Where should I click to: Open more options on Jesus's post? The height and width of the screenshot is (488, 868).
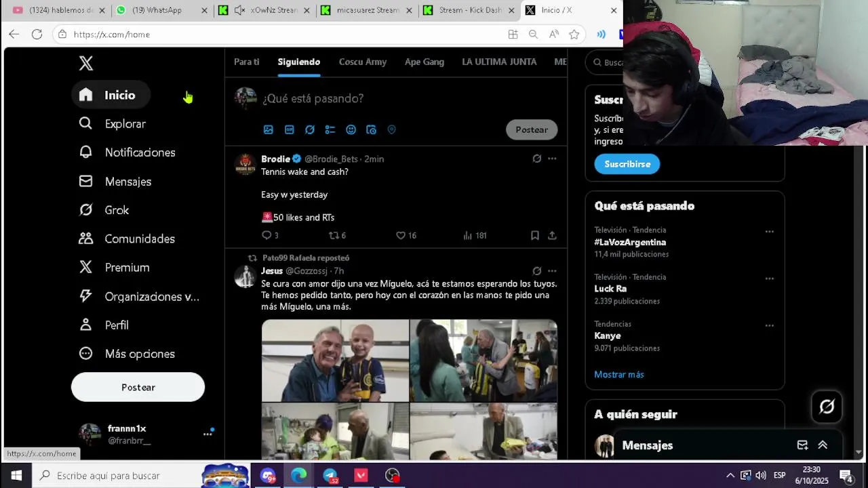point(552,271)
